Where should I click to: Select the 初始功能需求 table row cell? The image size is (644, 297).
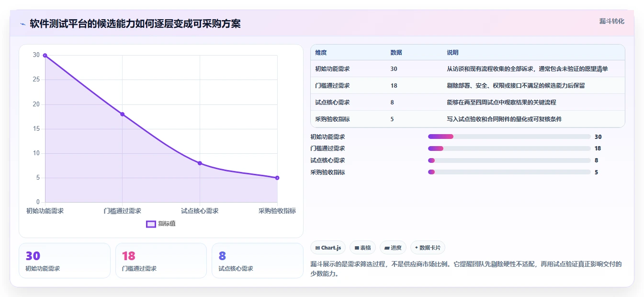tap(332, 69)
